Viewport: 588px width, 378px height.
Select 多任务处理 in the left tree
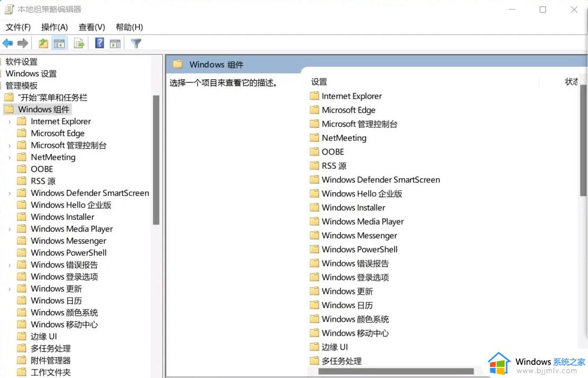click(x=50, y=349)
